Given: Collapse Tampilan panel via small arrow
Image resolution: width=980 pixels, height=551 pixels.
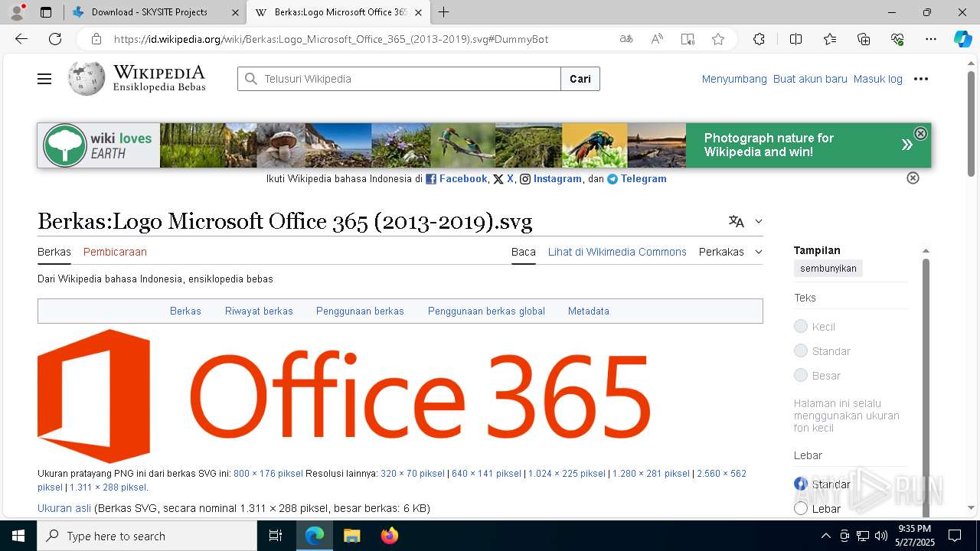Looking at the screenshot, I should [x=926, y=251].
